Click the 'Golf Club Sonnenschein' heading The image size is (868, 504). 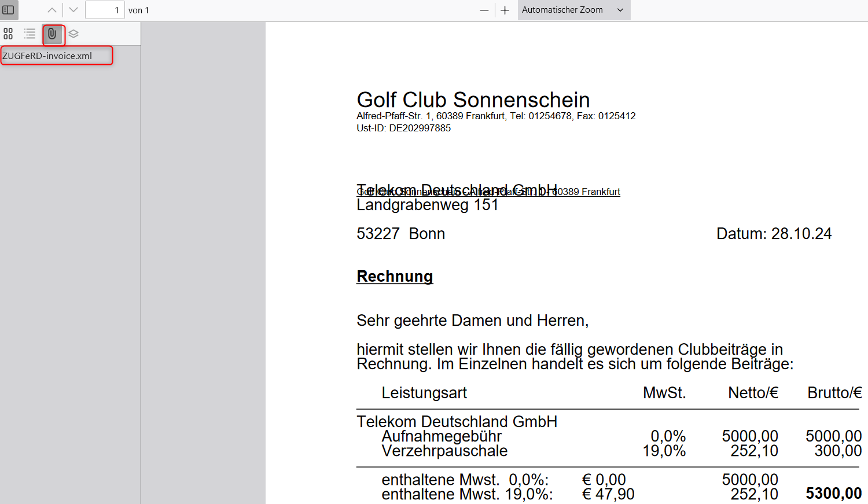point(473,100)
